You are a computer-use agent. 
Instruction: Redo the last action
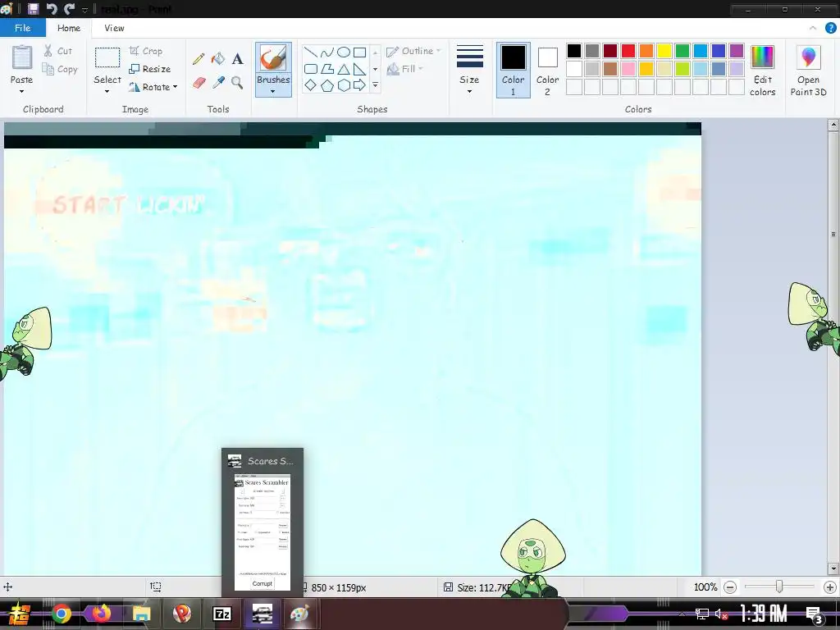click(69, 8)
